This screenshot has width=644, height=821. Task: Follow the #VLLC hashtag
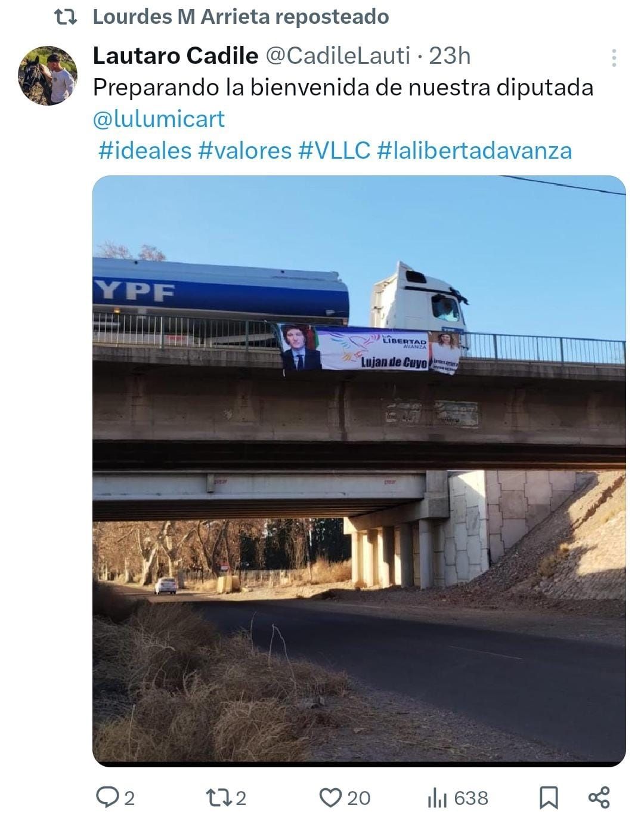[335, 150]
